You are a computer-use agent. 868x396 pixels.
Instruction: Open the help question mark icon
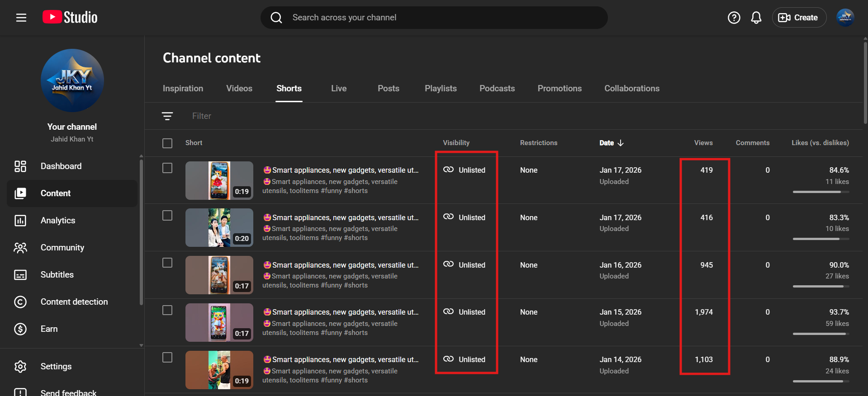pyautogui.click(x=734, y=18)
